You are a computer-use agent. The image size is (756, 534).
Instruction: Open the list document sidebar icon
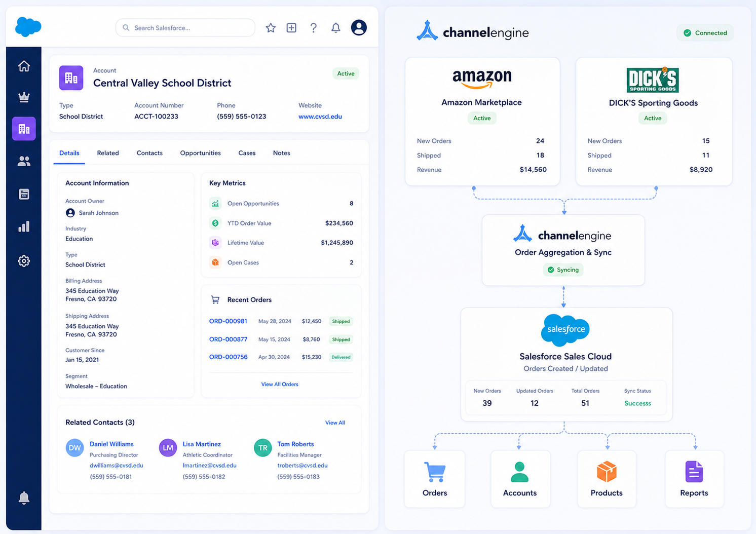tap(24, 194)
